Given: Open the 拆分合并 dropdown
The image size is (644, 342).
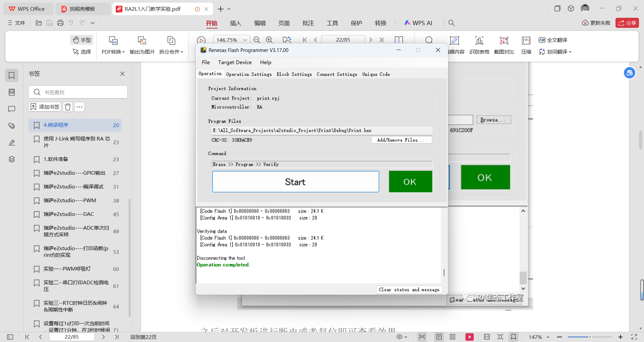Looking at the screenshot, I should tap(171, 52).
